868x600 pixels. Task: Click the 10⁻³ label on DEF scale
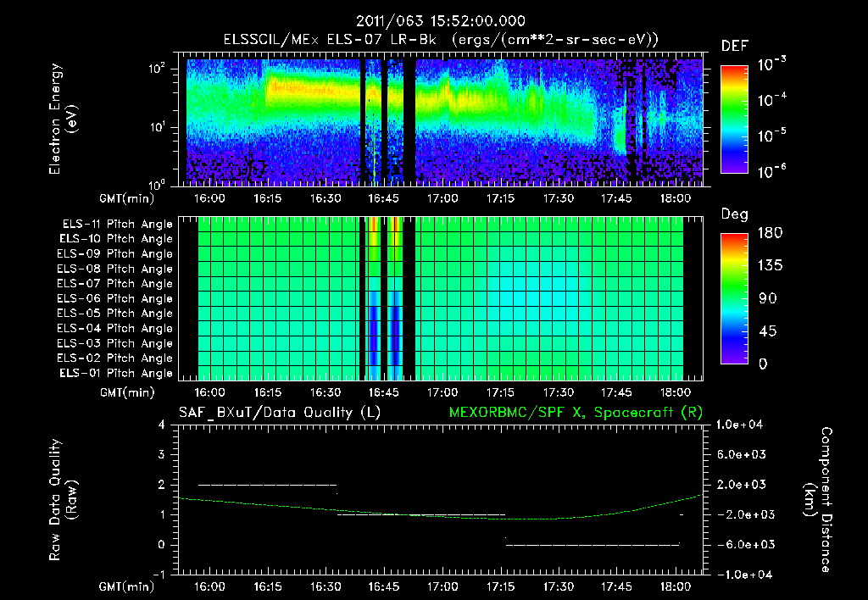771,64
